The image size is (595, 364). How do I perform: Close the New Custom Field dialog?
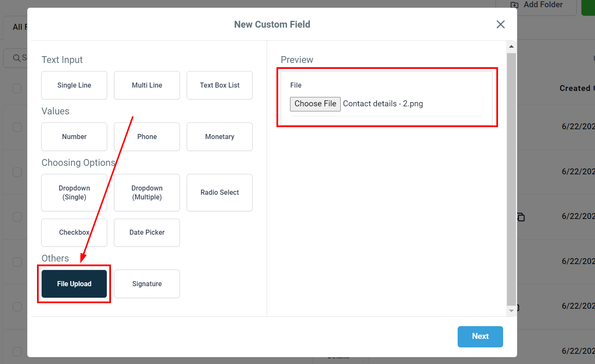pyautogui.click(x=501, y=24)
